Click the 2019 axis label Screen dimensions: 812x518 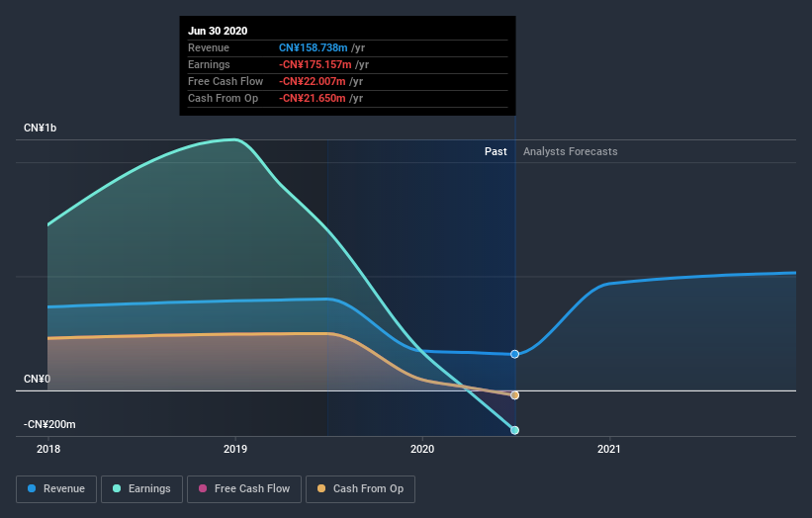(235, 449)
